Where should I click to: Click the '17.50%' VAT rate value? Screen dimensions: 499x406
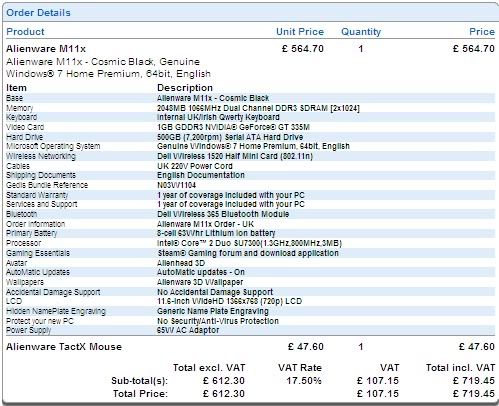point(304,380)
